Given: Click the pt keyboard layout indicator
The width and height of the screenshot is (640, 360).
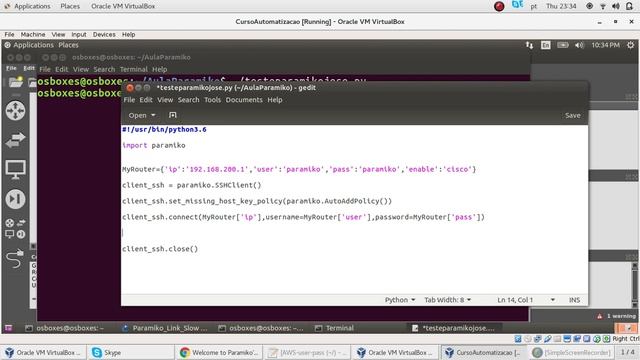Looking at the screenshot, I should tap(533, 6).
